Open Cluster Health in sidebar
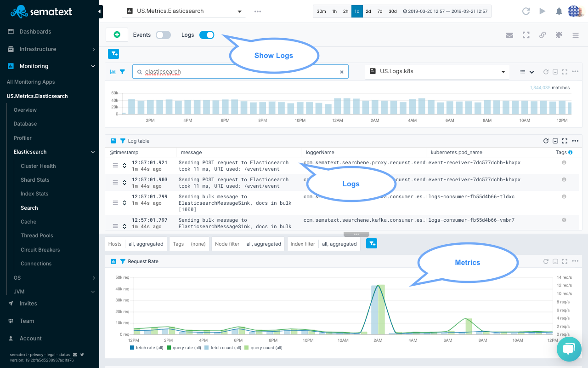This screenshot has width=588, height=368. pos(38,166)
